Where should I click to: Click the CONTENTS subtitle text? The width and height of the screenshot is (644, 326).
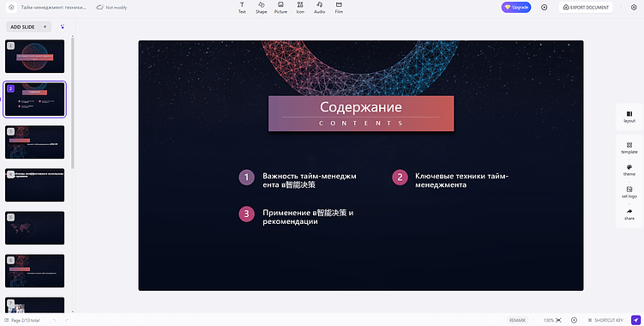[361, 123]
